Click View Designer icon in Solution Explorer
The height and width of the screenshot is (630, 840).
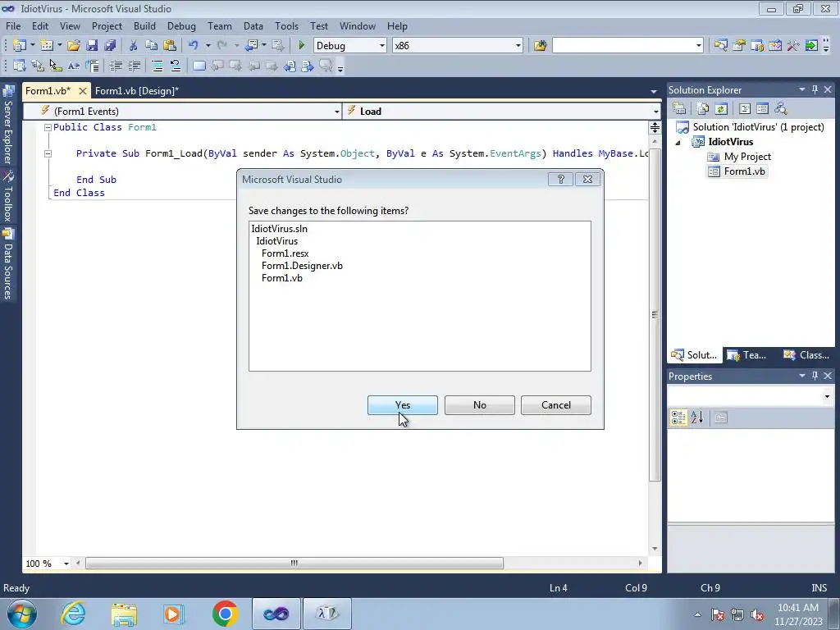(x=762, y=109)
